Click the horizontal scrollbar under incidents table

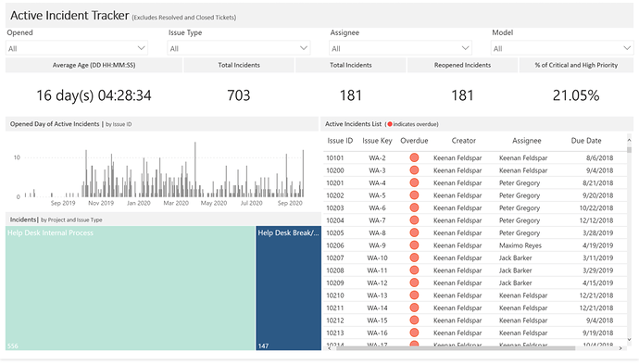point(456,348)
